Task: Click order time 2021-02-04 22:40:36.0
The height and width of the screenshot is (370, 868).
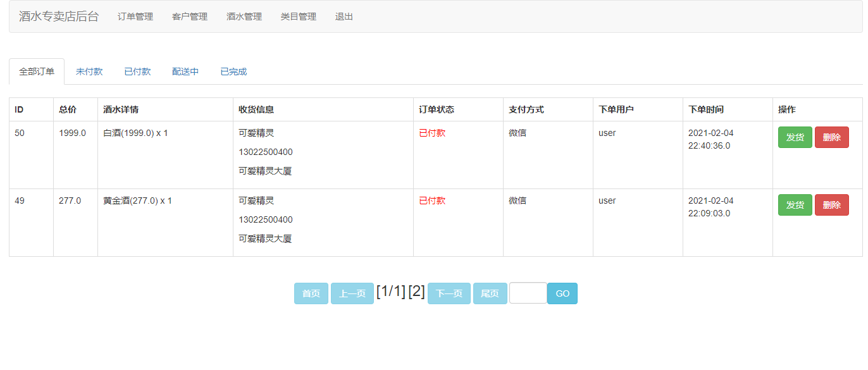Action: click(711, 139)
